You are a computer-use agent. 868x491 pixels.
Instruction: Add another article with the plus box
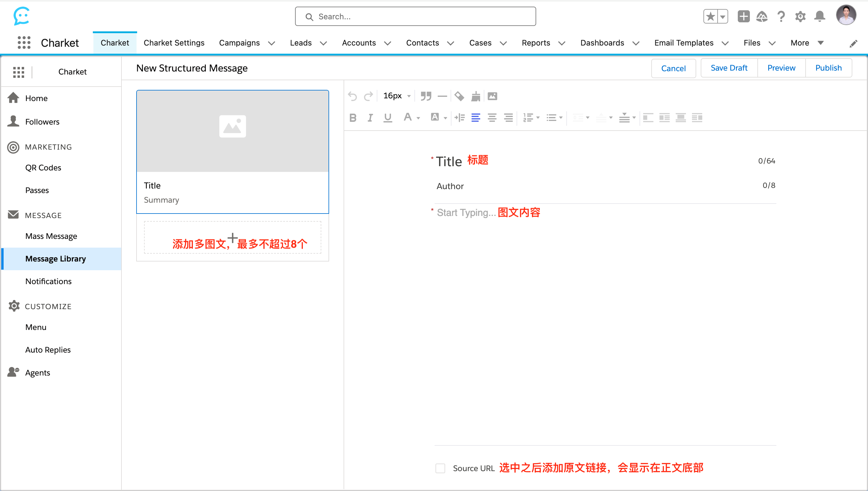click(x=232, y=237)
